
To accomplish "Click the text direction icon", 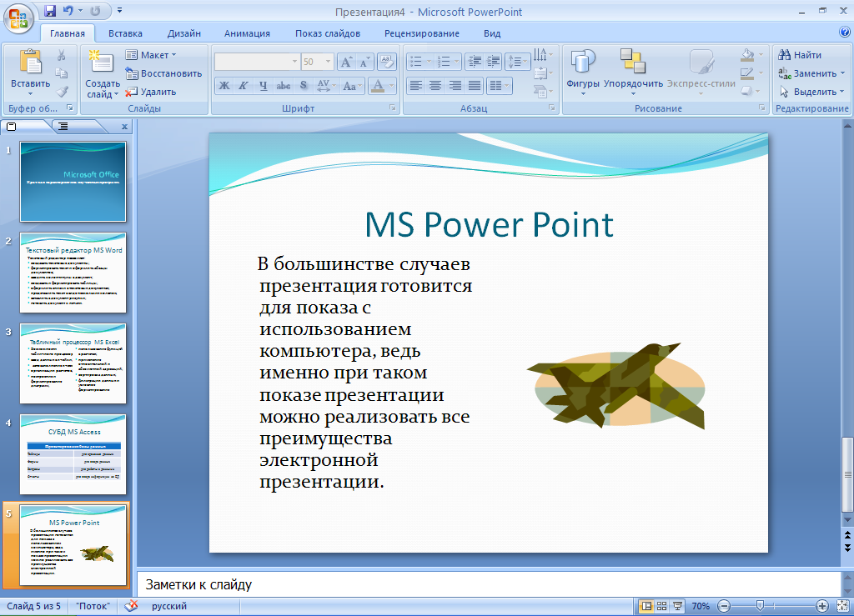I will click(x=542, y=54).
